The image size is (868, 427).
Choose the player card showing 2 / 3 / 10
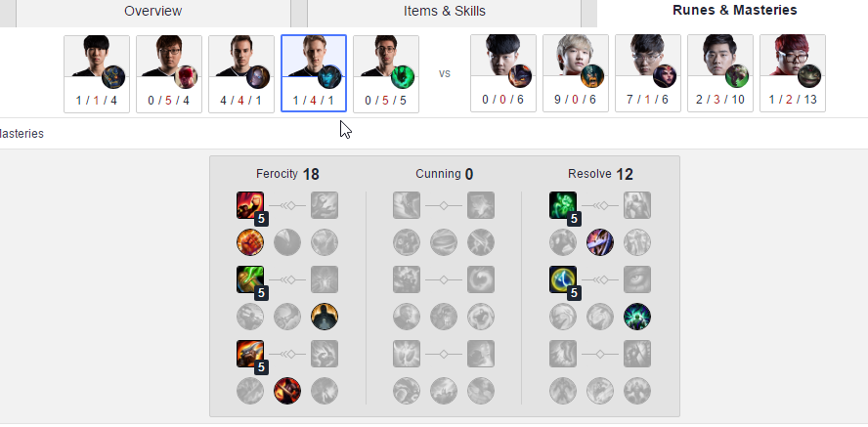click(720, 73)
